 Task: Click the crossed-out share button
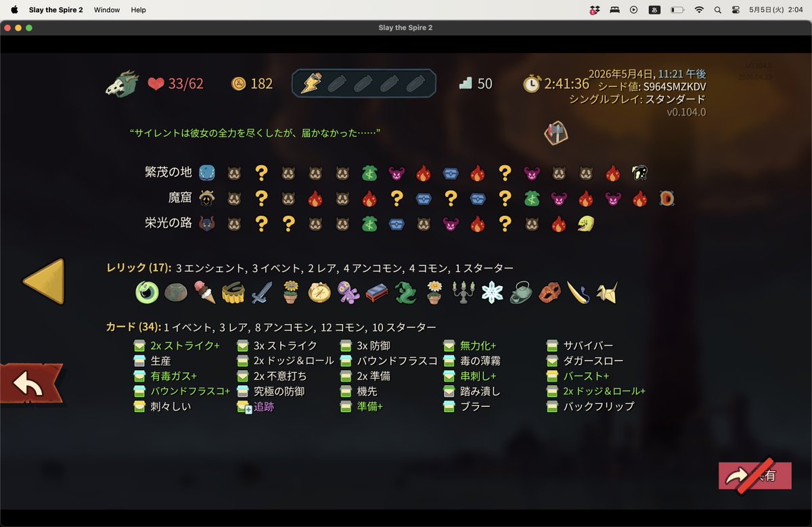coord(754,476)
